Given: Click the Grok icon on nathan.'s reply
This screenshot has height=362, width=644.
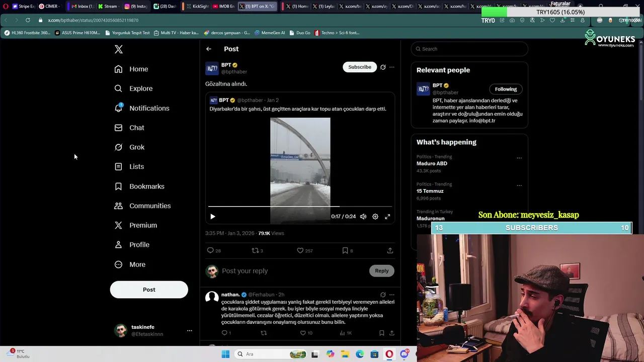Looking at the screenshot, I should (383, 295).
